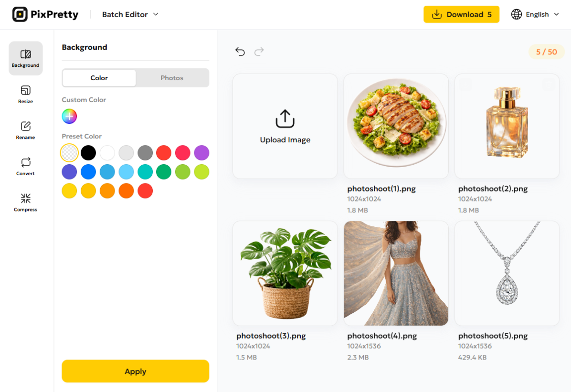Open the custom color picker circle

pos(69,117)
